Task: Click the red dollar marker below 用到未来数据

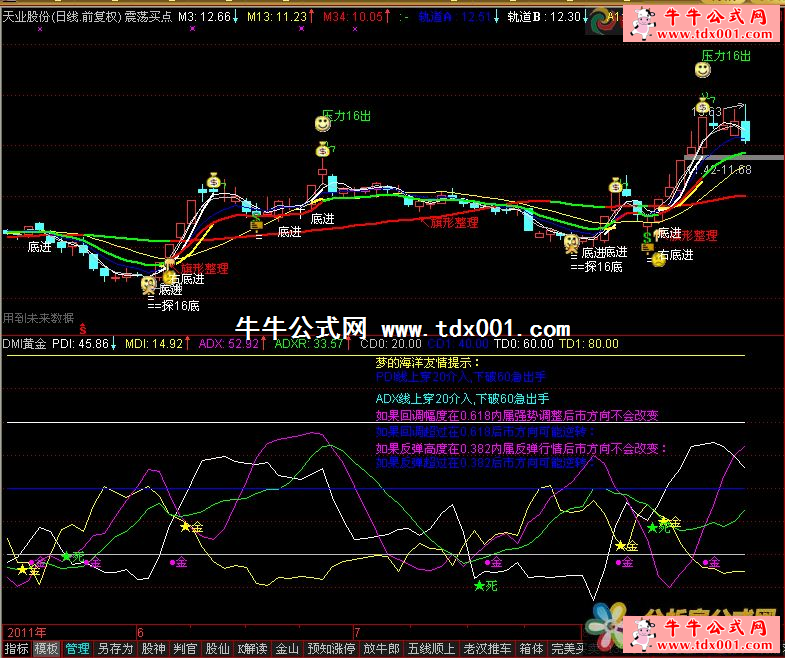Action: pyautogui.click(x=83, y=327)
